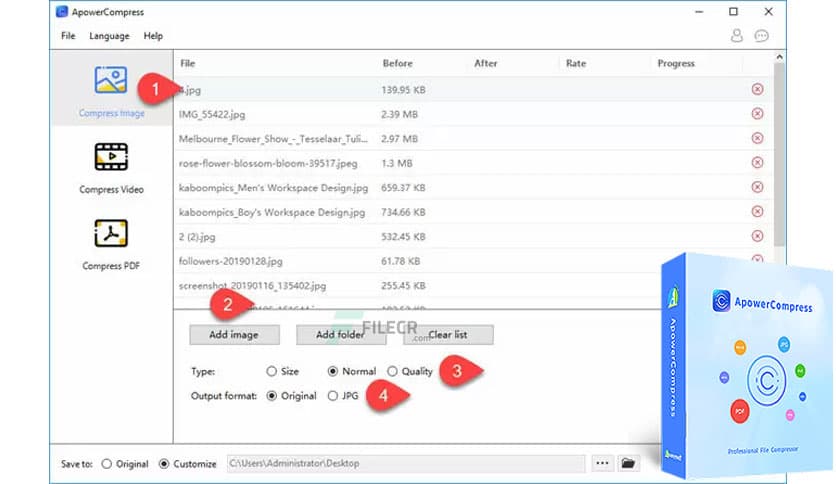Remove IMG_55422.jpg from the list
This screenshot has width=836, height=484.
click(757, 114)
